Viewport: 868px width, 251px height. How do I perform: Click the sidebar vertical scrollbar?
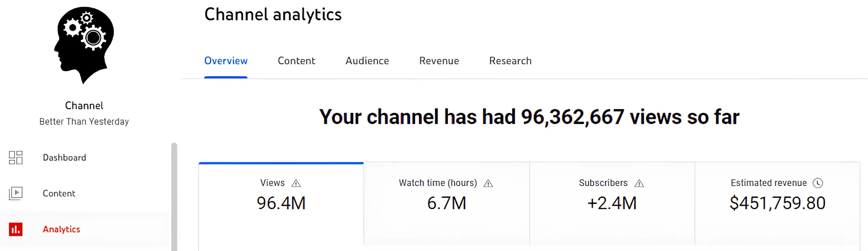(174, 197)
